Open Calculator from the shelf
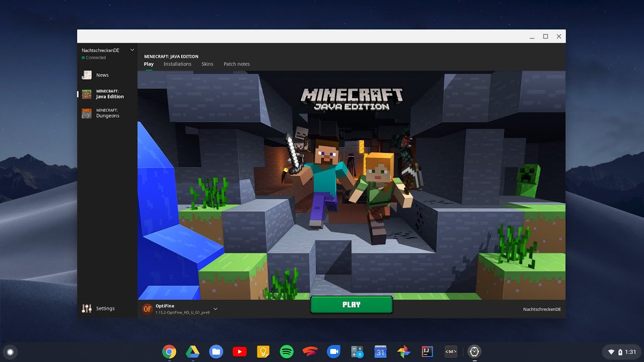This screenshot has width=644, height=362. [357, 352]
